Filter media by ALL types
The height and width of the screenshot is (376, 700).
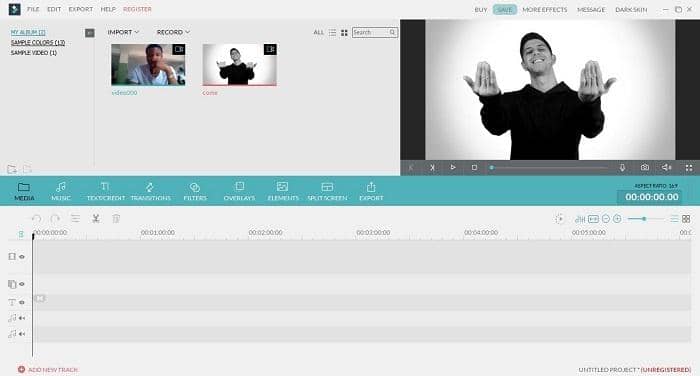click(x=318, y=32)
